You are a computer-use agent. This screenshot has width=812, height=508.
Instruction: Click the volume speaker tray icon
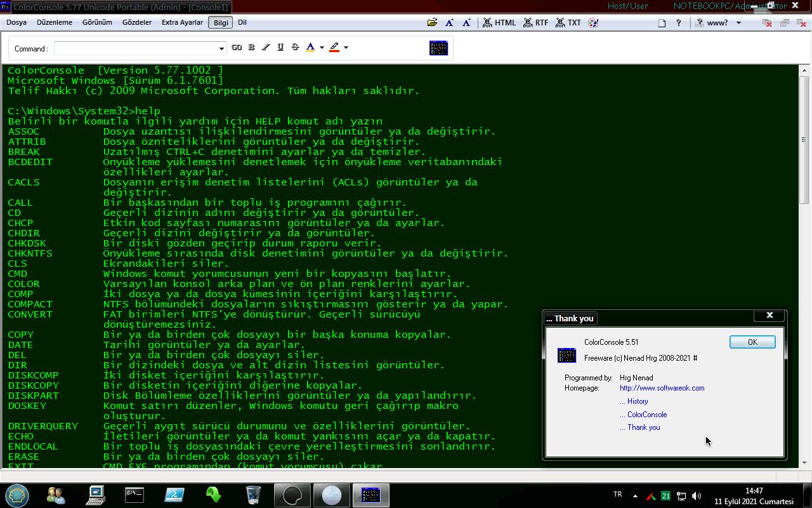pos(697,495)
